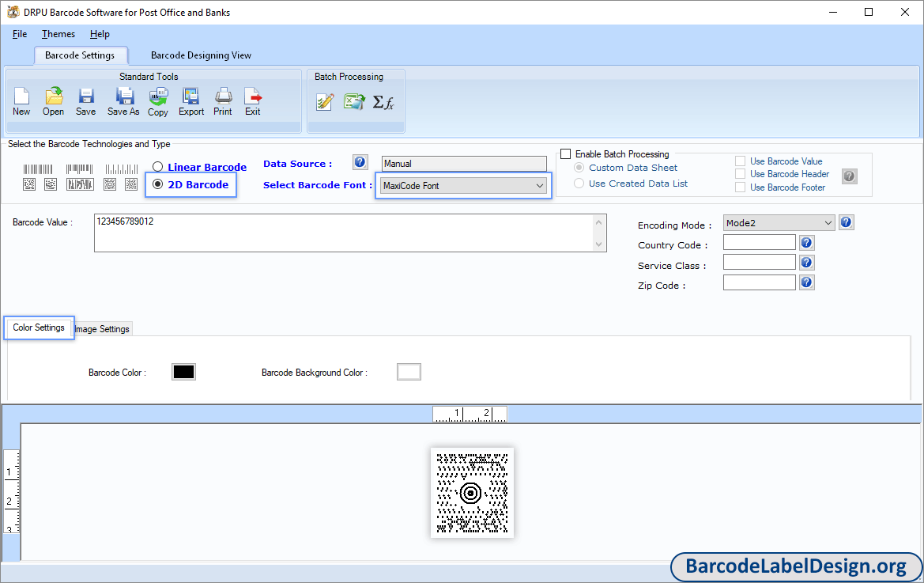Open the Select Barcode Font dropdown
This screenshot has width=924, height=583.
(x=463, y=186)
